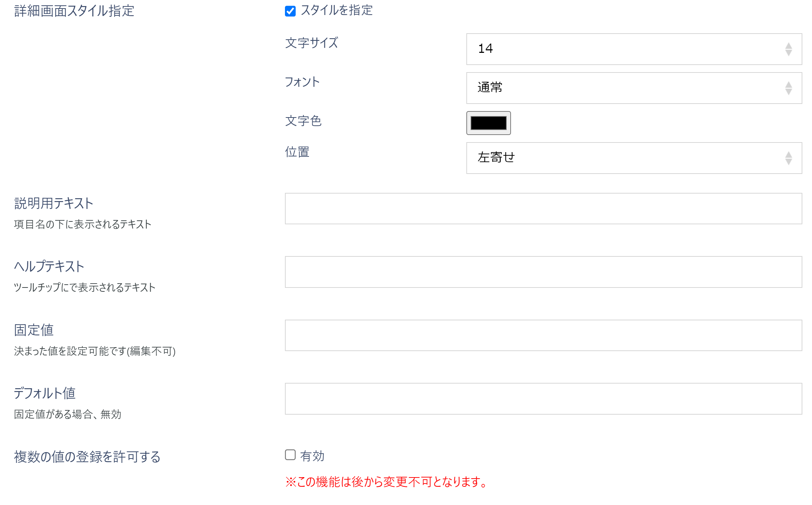
Task: Open the 文字色 color picker
Action: pyautogui.click(x=488, y=123)
